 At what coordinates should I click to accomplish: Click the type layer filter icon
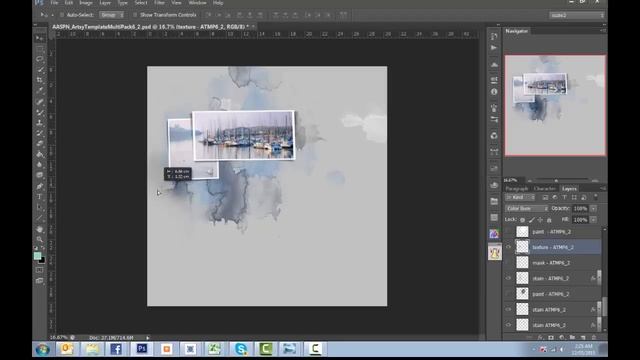[x=564, y=198]
